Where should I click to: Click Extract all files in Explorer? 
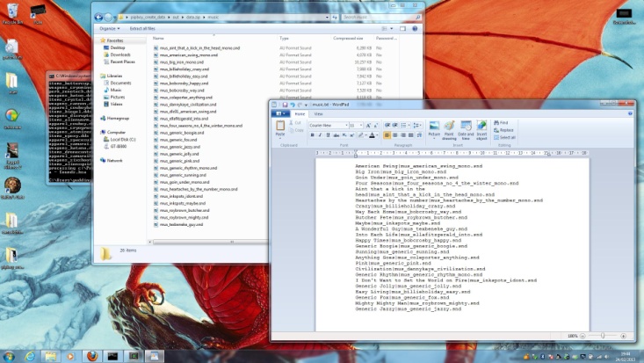click(x=142, y=29)
